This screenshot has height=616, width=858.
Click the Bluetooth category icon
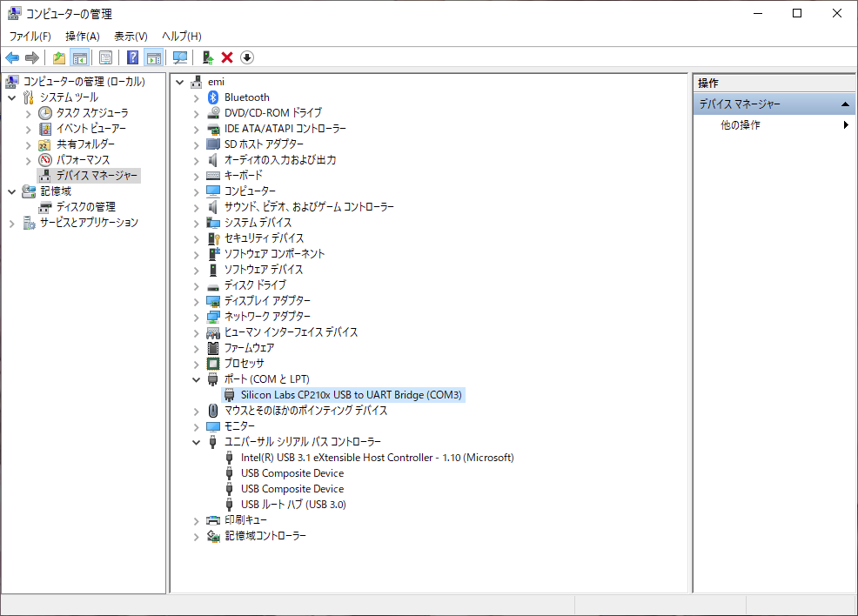213,97
